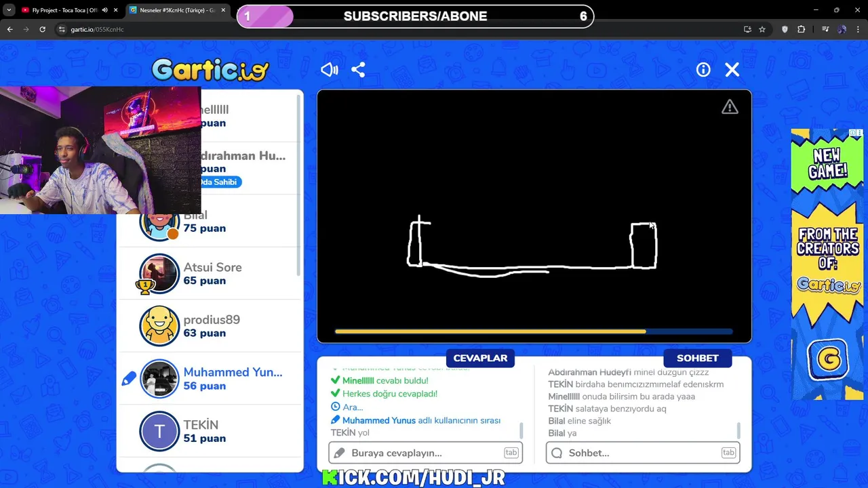The width and height of the screenshot is (868, 488).
Task: Mute the Fly Project tab audio icon
Action: [104, 10]
